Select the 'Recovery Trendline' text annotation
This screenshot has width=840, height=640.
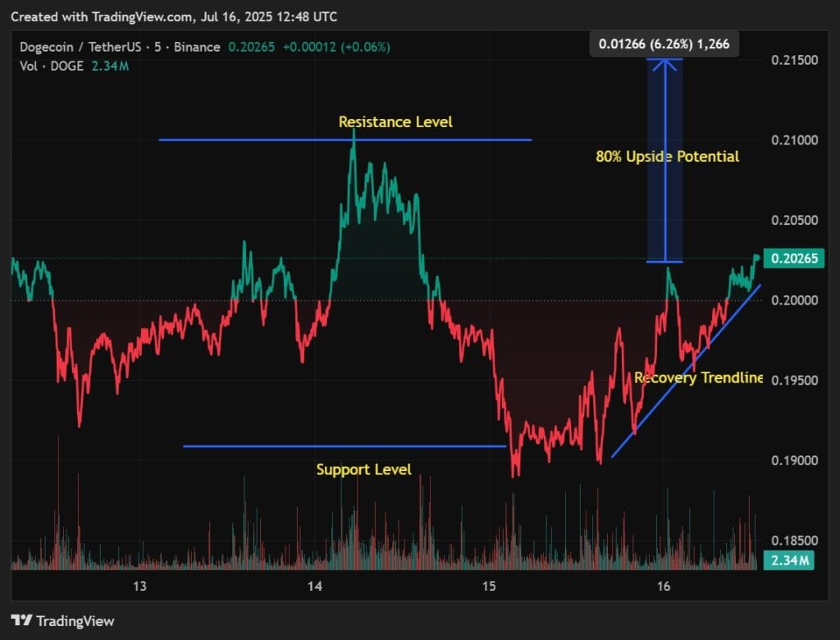coord(698,378)
